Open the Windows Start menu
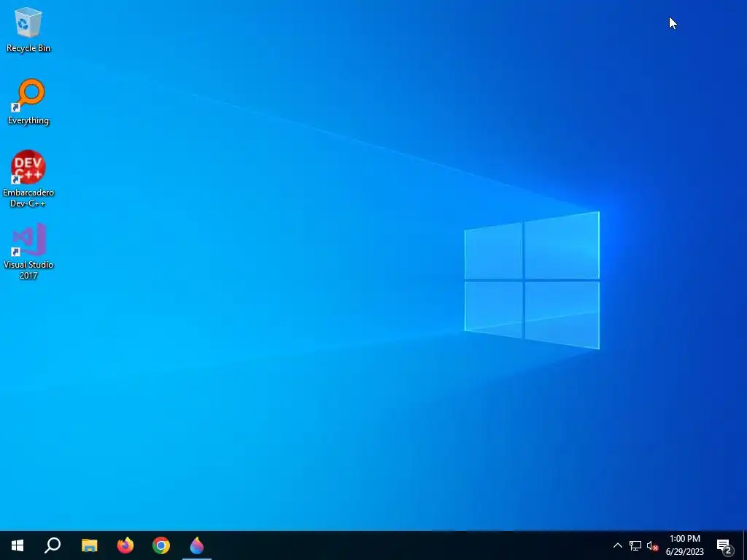747x560 pixels. [18, 545]
